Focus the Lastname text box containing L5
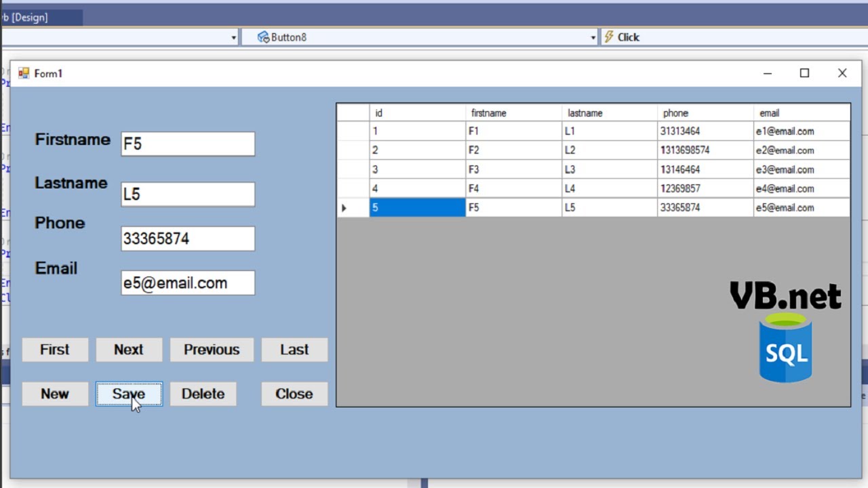 188,195
